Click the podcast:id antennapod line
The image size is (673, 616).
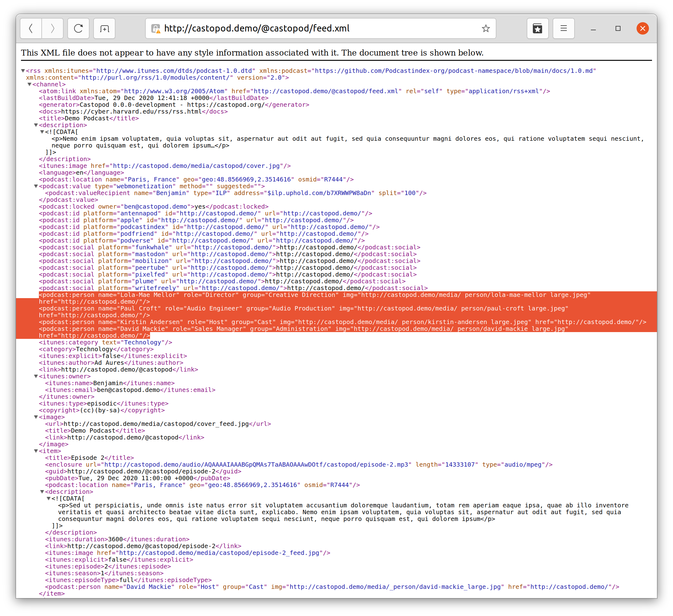point(205,214)
